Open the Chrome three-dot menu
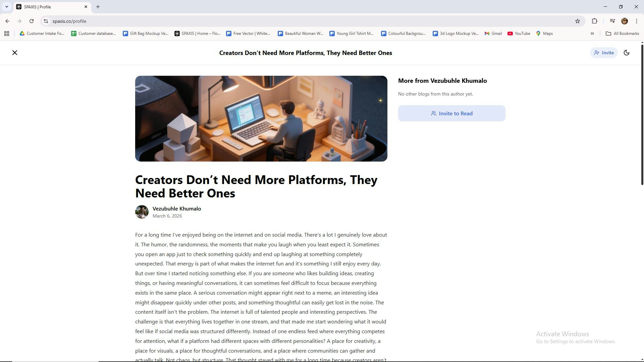Viewport: 644px width, 362px height. click(637, 21)
